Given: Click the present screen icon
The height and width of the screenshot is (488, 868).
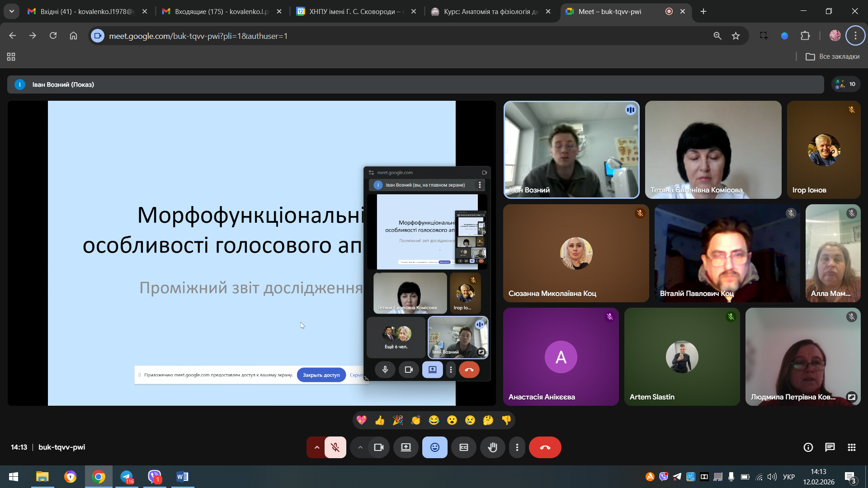Looking at the screenshot, I should [406, 447].
